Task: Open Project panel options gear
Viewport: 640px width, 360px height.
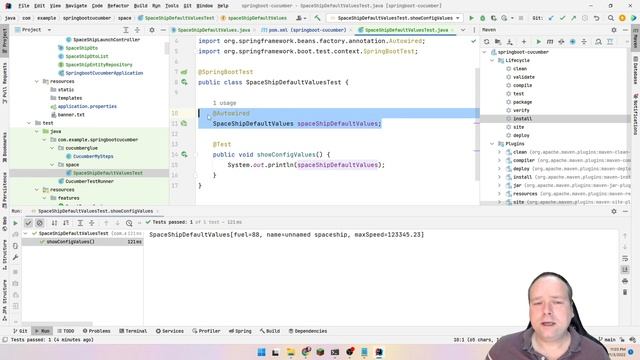Action: [152, 30]
